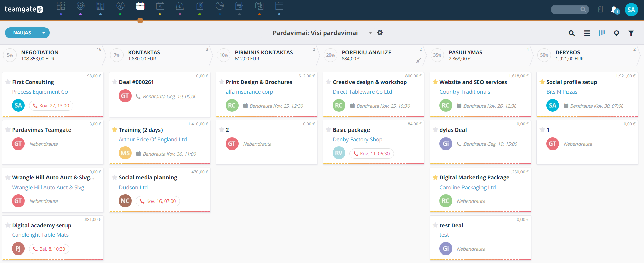Open the Arthur Price Of England Ltd link
The image size is (644, 263).
pos(153,139)
